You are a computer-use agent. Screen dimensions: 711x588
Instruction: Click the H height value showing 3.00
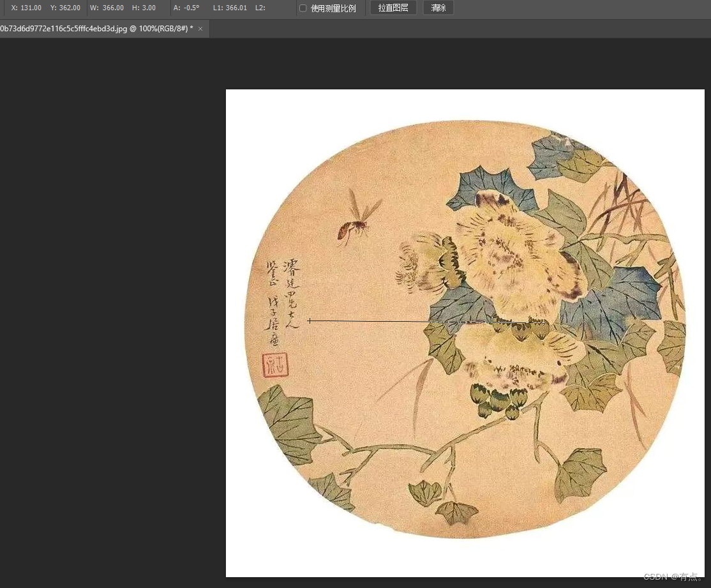(144, 8)
